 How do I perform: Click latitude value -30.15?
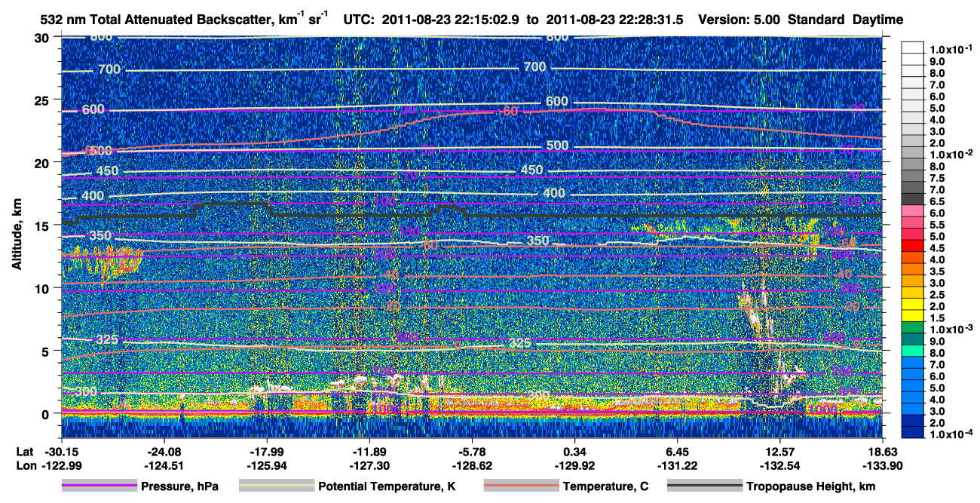[x=61, y=452]
